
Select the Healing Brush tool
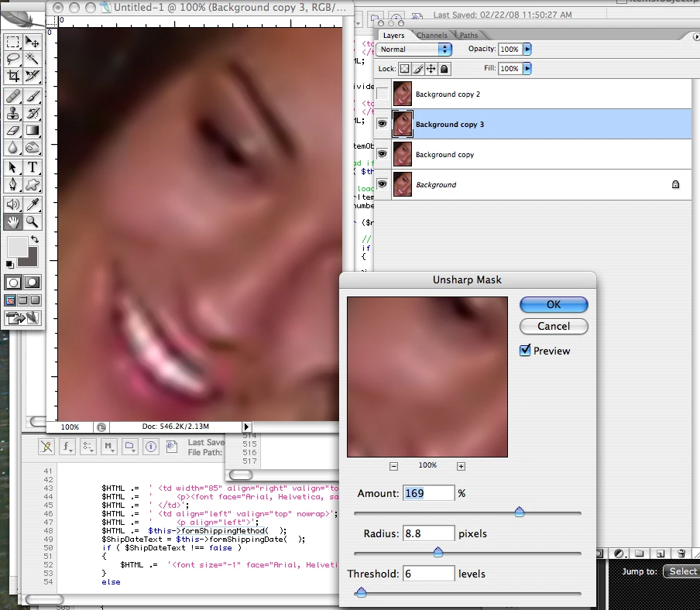click(13, 96)
